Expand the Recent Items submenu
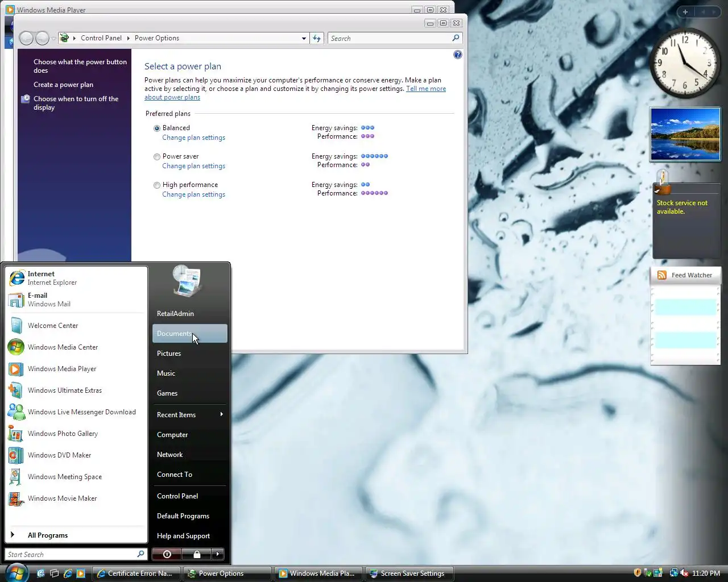 coord(189,415)
